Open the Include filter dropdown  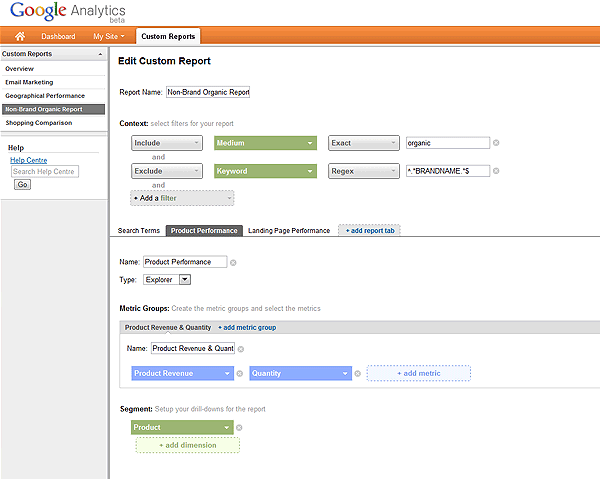tap(167, 143)
